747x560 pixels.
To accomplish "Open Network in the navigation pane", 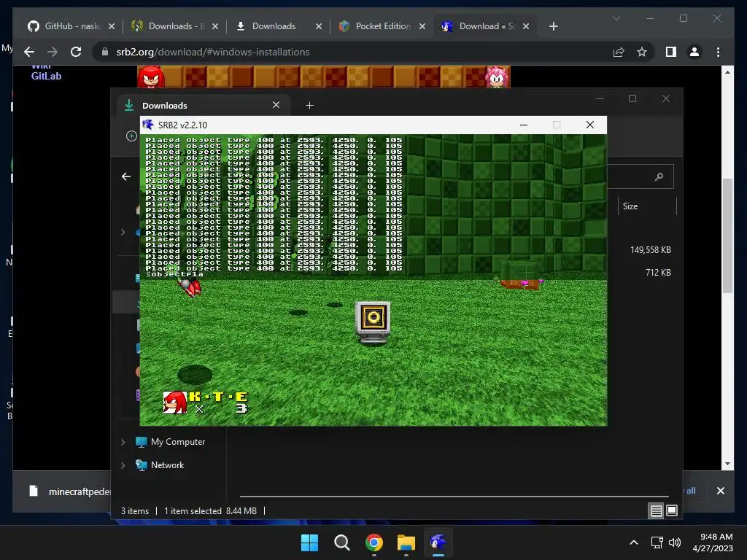I will click(167, 465).
